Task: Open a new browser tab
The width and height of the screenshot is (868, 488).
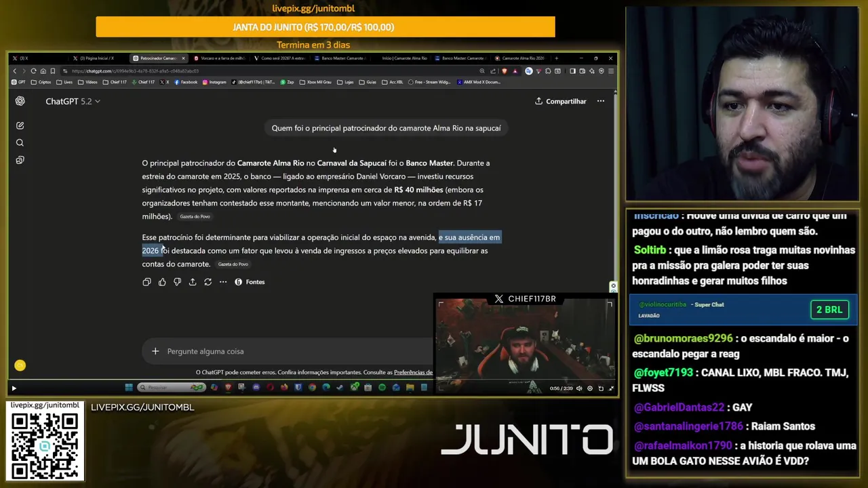Action: click(x=557, y=58)
